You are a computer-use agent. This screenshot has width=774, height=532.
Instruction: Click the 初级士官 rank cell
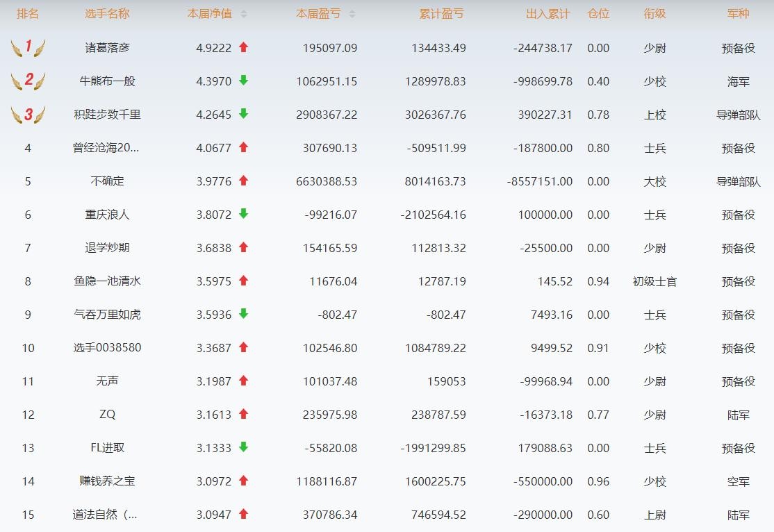pyautogui.click(x=654, y=281)
